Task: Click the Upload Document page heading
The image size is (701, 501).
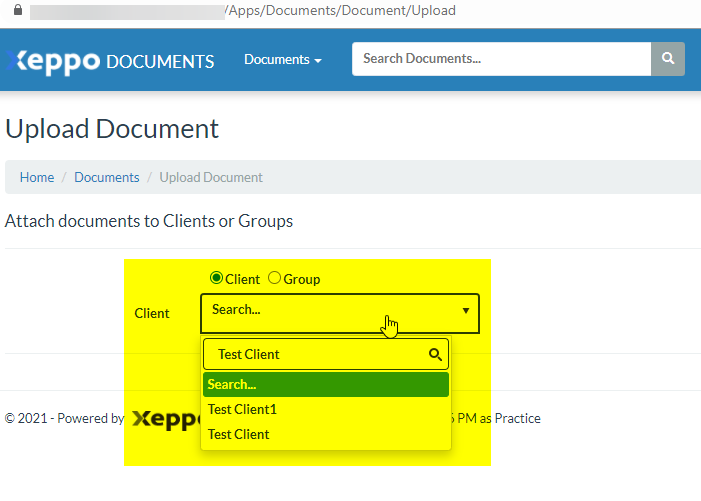Action: click(112, 129)
